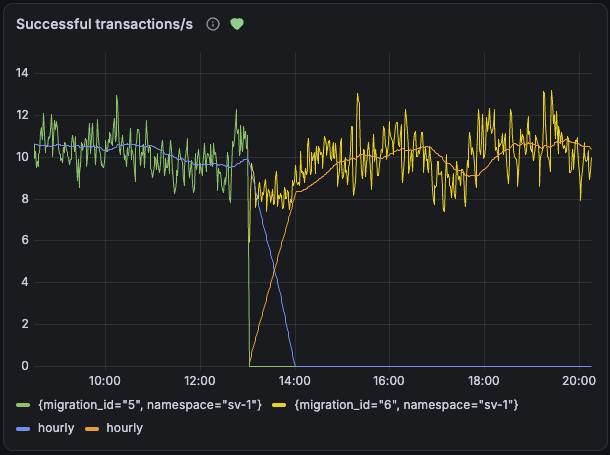The height and width of the screenshot is (455, 610).
Task: Click the orange hourly color swatch
Action: pos(92,429)
